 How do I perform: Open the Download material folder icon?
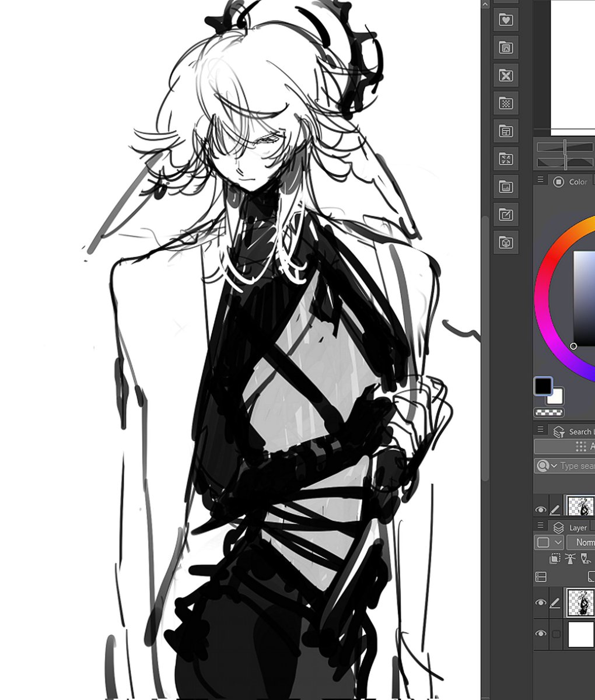pos(506,48)
